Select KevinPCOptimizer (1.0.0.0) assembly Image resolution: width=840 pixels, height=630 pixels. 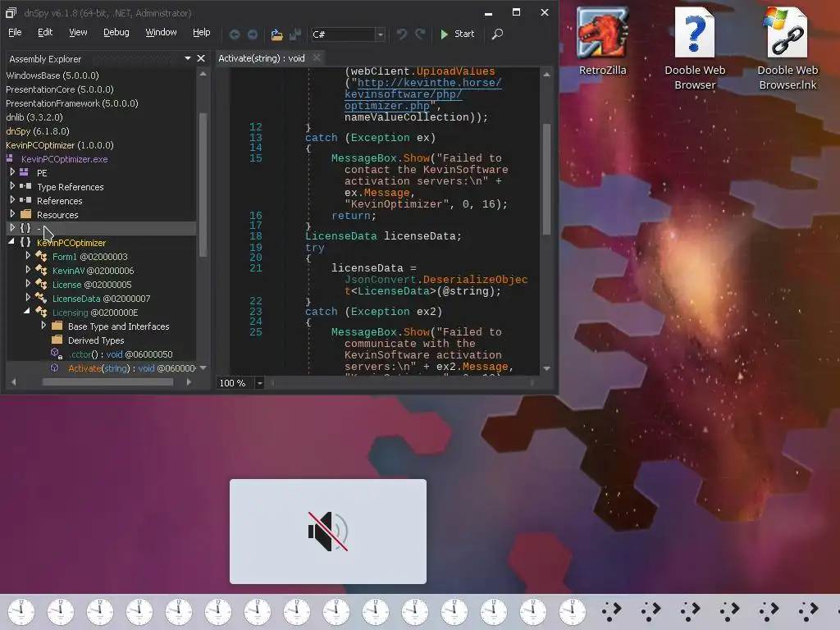(60, 145)
